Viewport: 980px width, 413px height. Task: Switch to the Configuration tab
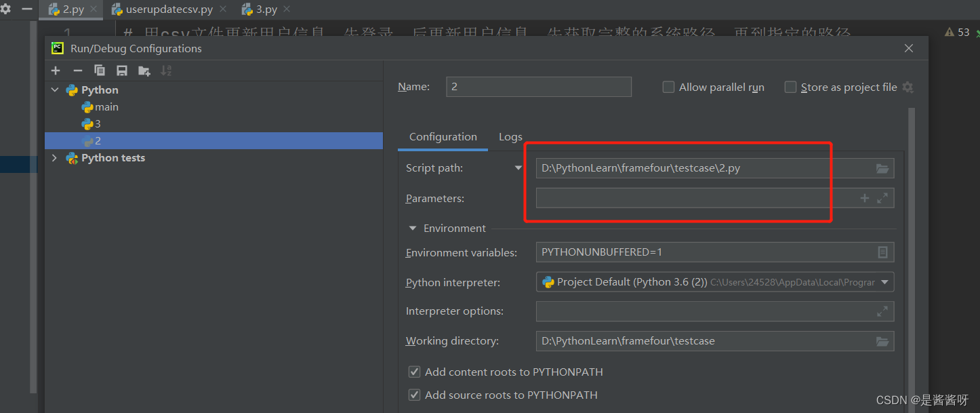(x=443, y=137)
